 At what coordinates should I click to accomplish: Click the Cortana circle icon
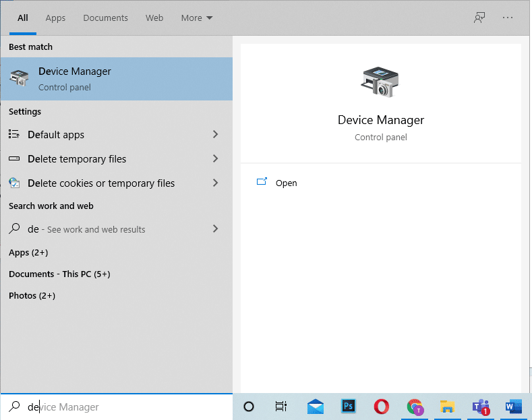pos(248,407)
